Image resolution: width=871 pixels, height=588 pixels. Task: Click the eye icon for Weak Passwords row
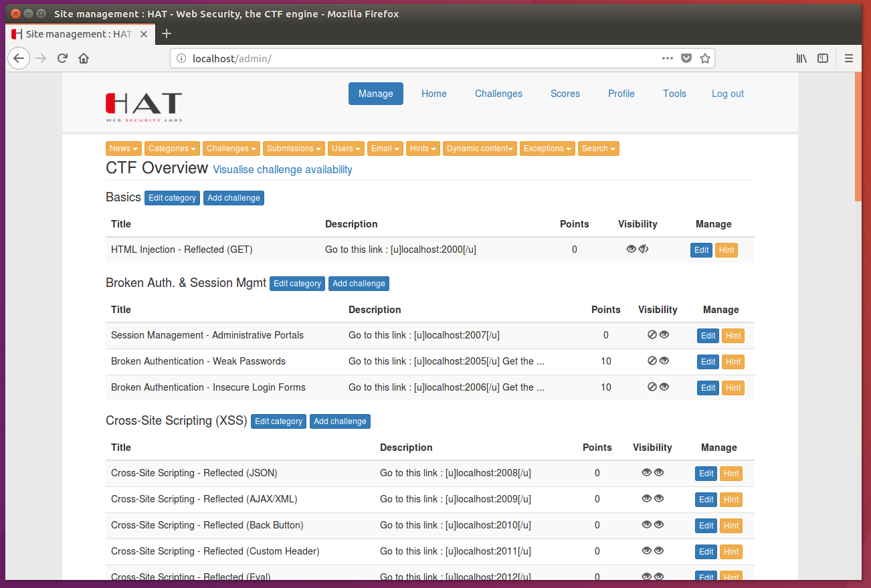(664, 361)
